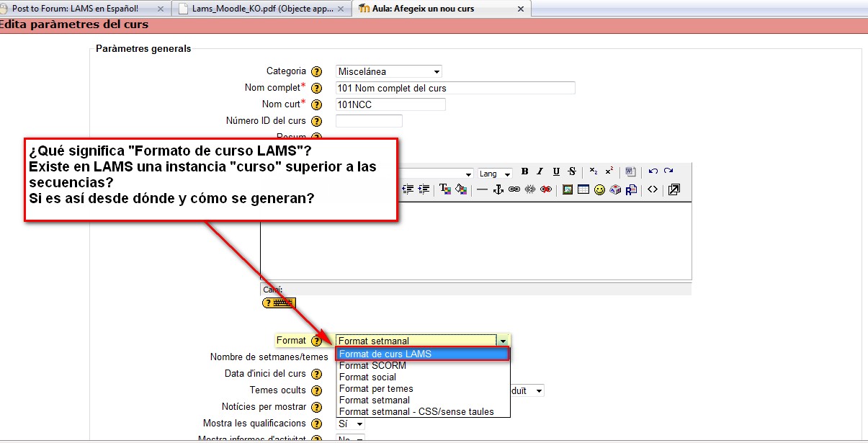Pick "Format per temes" in the list
The image size is (868, 443).
pyautogui.click(x=376, y=388)
